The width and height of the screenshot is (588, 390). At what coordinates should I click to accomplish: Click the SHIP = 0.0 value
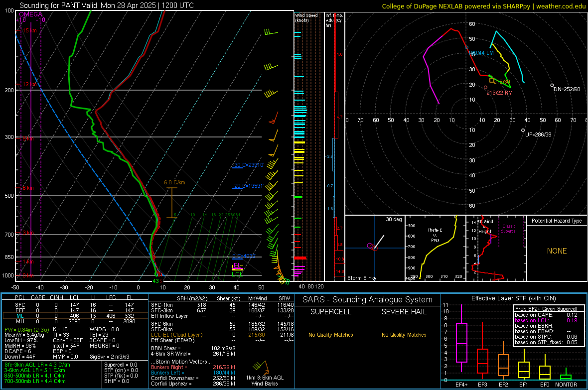tap(117, 381)
